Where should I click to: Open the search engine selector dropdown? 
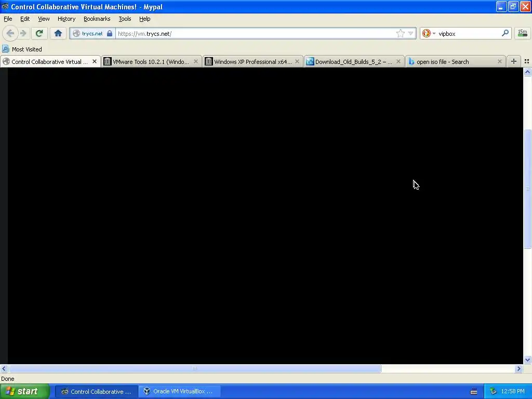click(x=429, y=33)
